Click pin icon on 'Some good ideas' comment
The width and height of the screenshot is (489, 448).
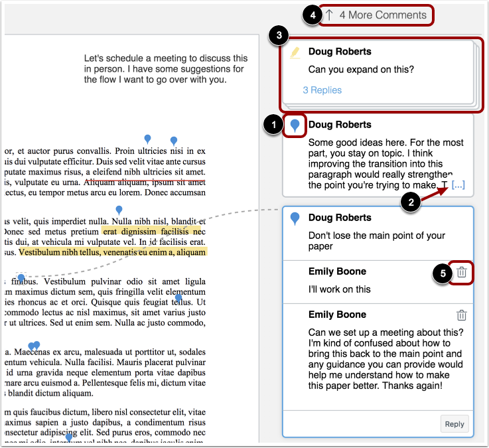point(295,125)
